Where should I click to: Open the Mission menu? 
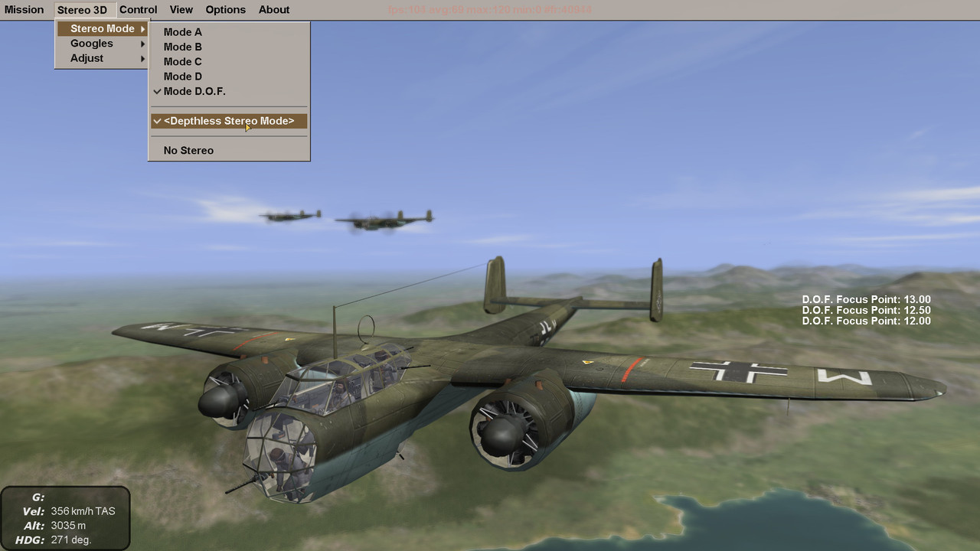(24, 10)
